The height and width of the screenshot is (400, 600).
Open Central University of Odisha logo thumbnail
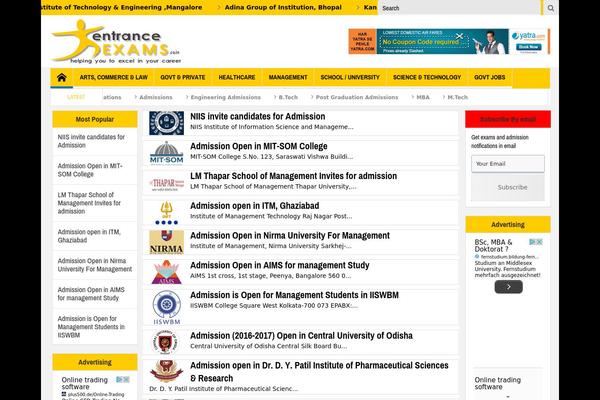pyautogui.click(x=165, y=342)
